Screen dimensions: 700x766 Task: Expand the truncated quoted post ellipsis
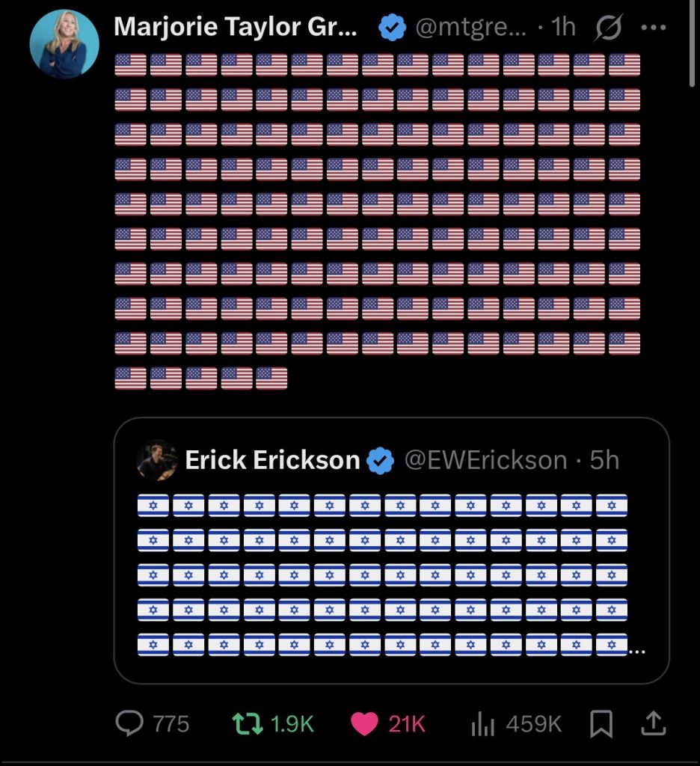pos(636,652)
